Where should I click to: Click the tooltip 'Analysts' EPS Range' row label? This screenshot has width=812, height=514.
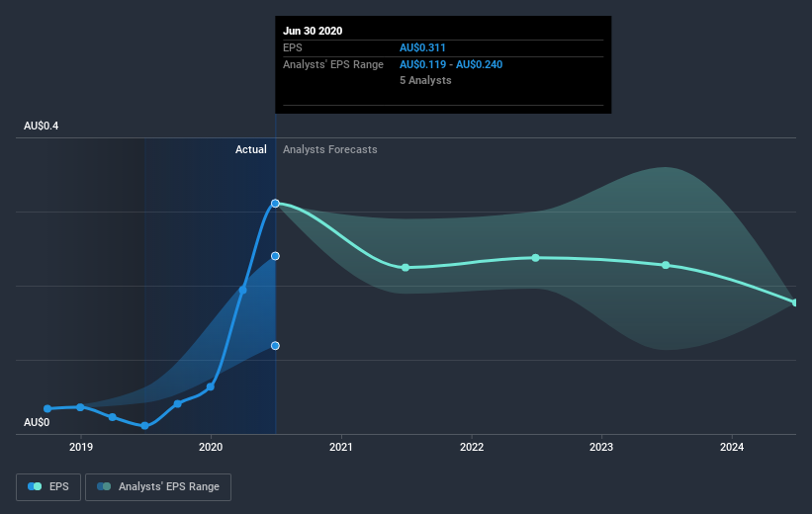(x=333, y=64)
